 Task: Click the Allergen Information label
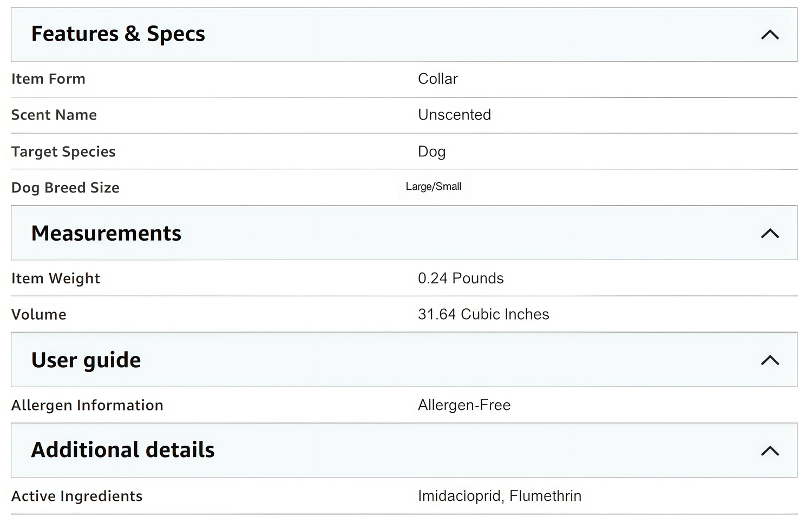(x=87, y=405)
